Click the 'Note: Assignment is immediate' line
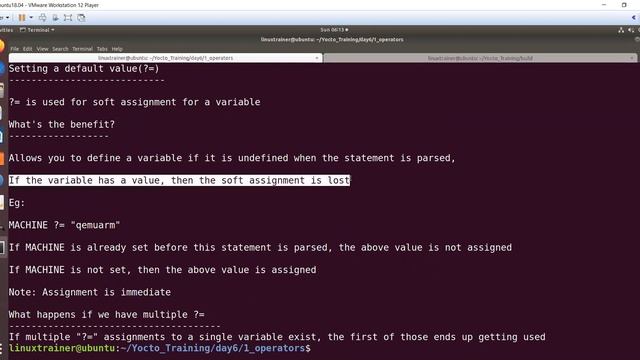 [90, 292]
